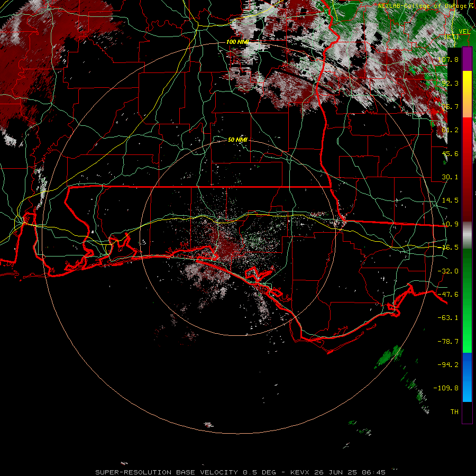
Task: Click the 50 NMI range ring label
Action: click(x=237, y=140)
